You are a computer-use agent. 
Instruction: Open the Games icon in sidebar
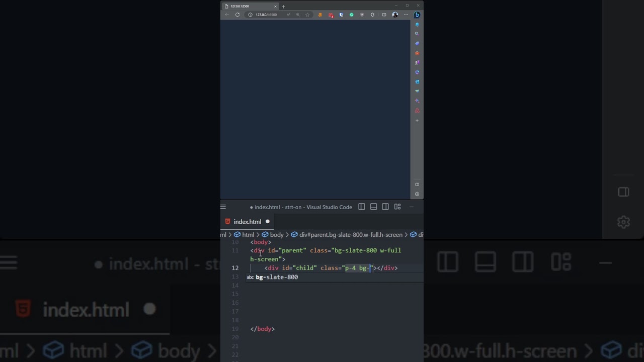point(417,62)
